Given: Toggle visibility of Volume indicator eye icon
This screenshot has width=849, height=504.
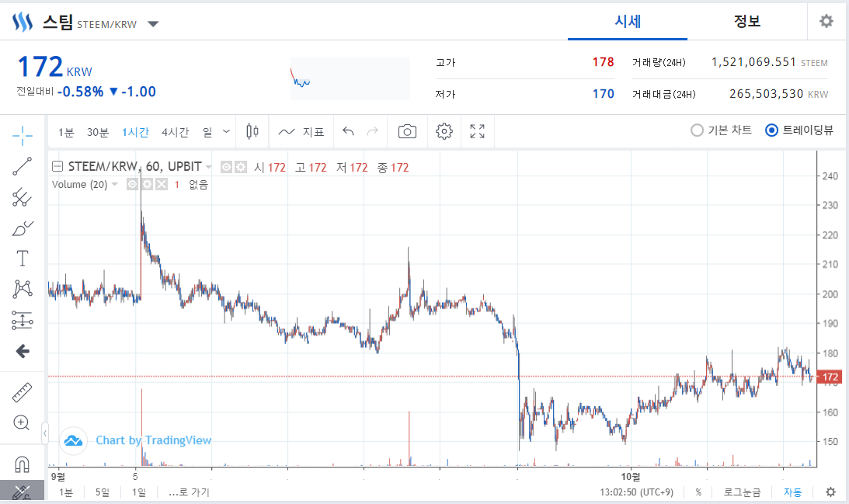Looking at the screenshot, I should click(133, 185).
